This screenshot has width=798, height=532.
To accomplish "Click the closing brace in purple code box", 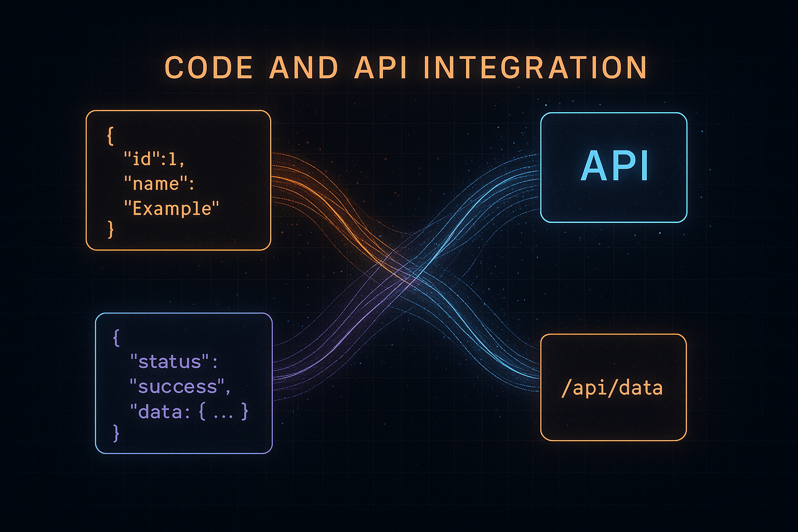I will click(x=116, y=432).
